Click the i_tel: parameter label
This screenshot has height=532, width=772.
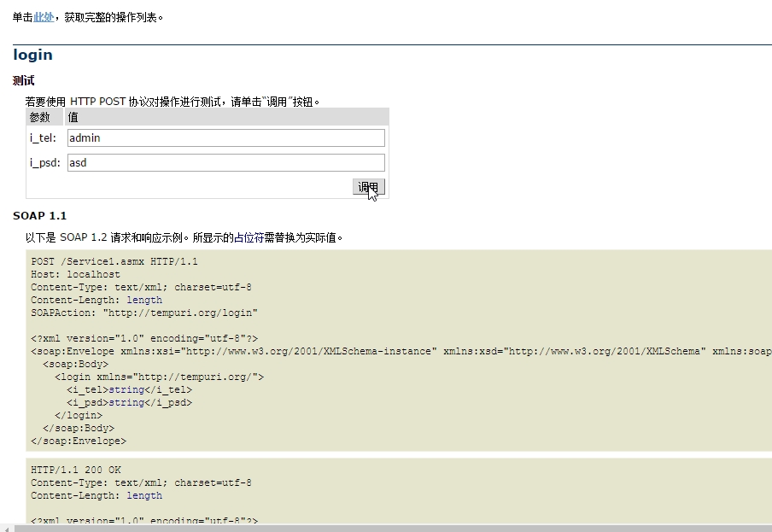(43, 137)
